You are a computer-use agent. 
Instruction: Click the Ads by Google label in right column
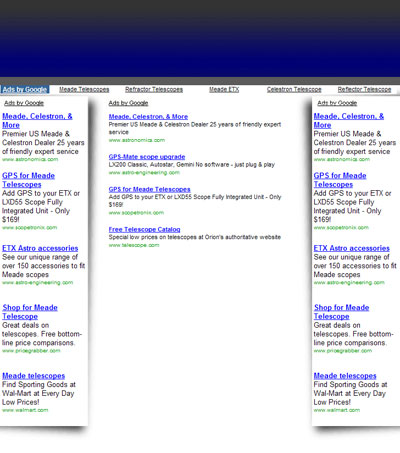[x=337, y=103]
